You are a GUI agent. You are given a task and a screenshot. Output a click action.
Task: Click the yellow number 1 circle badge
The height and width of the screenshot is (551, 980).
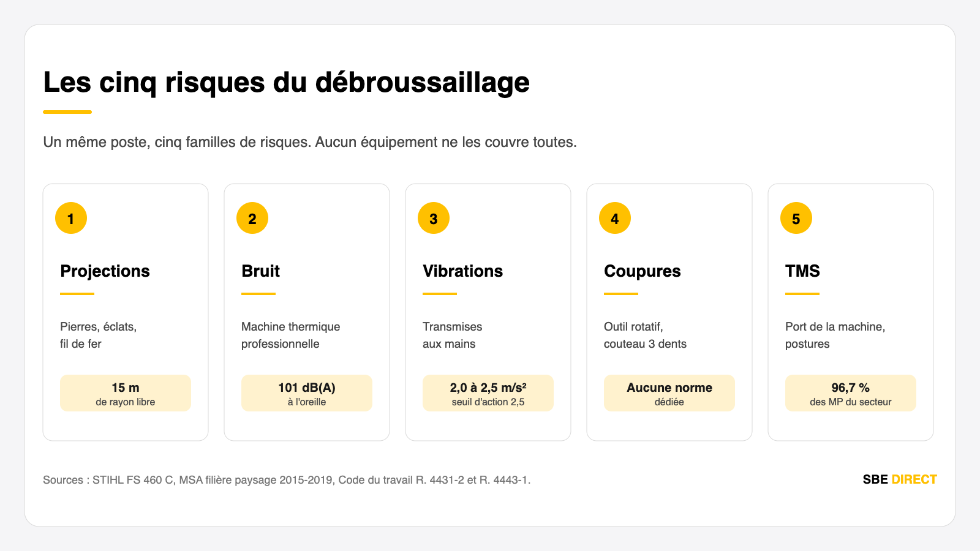click(71, 218)
